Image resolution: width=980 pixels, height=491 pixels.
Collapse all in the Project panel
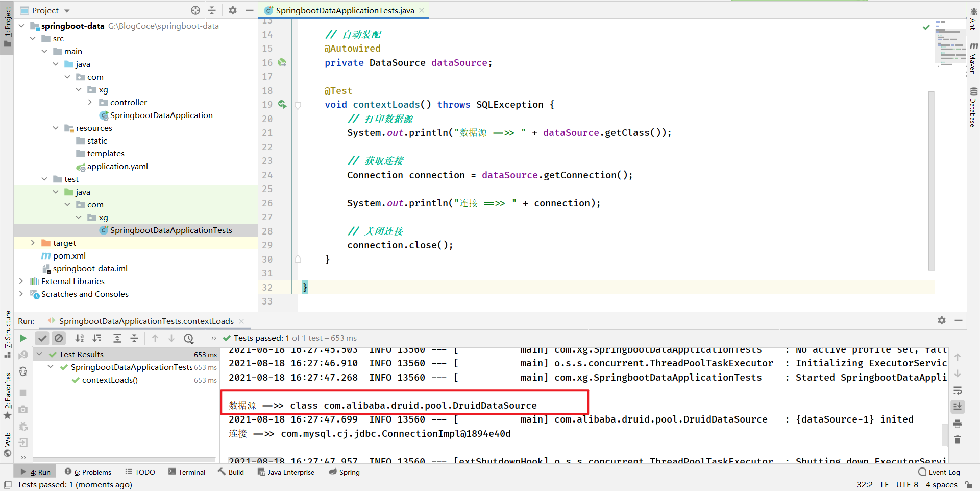212,10
